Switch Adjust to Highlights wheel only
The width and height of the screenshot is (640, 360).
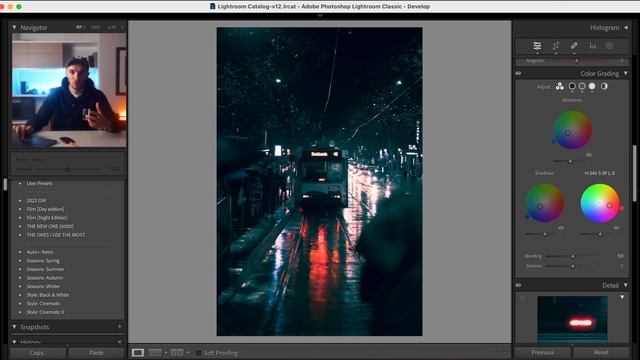[x=592, y=86]
